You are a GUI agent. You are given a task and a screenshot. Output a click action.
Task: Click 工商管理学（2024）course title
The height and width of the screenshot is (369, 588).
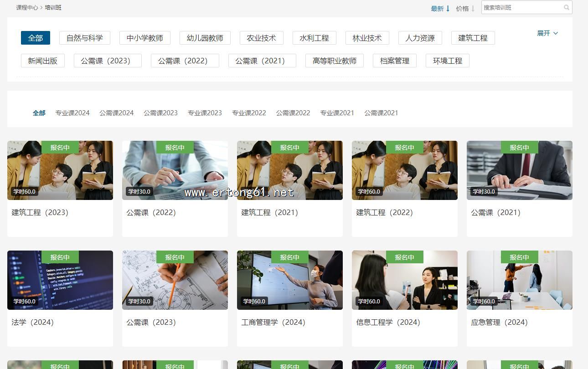[x=273, y=322]
